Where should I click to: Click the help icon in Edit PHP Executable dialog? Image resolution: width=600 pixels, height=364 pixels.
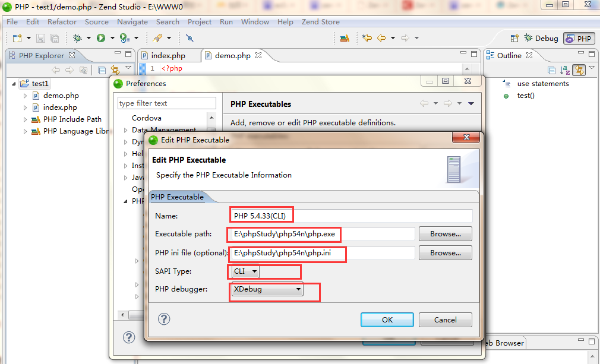tap(164, 319)
